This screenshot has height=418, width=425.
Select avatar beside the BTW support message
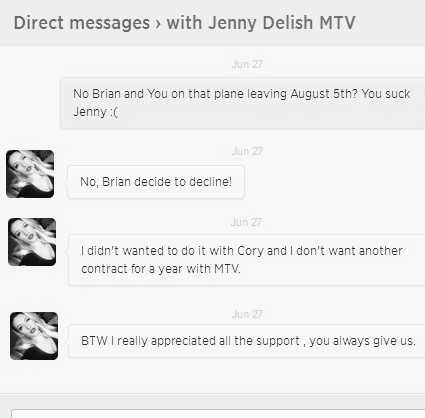click(34, 336)
